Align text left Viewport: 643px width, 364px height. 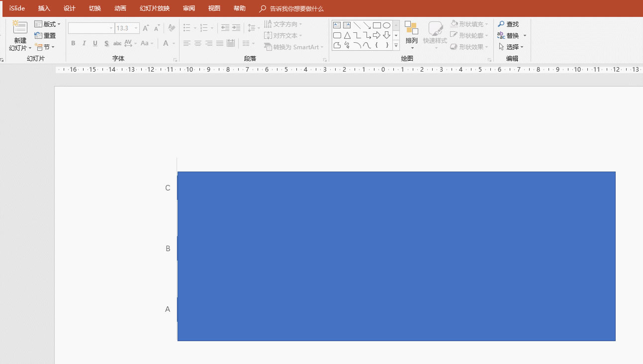click(187, 43)
